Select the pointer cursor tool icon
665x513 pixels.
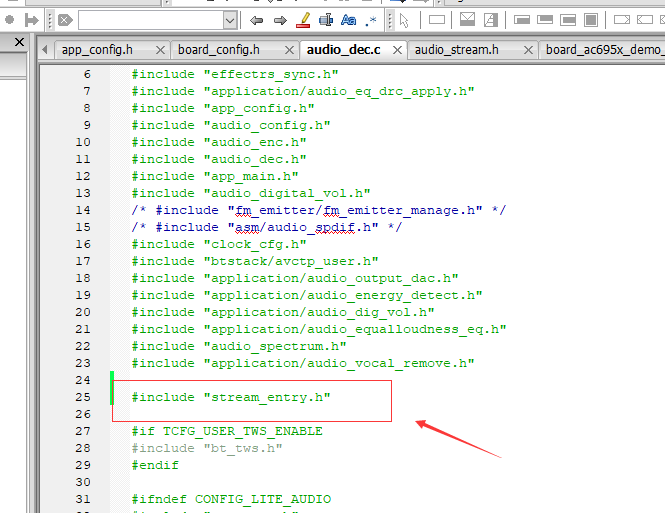[404, 20]
